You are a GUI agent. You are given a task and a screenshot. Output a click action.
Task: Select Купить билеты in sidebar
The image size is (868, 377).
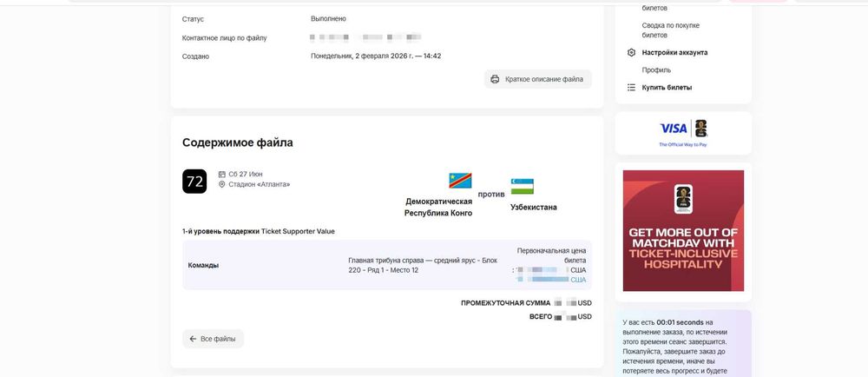[x=667, y=88]
